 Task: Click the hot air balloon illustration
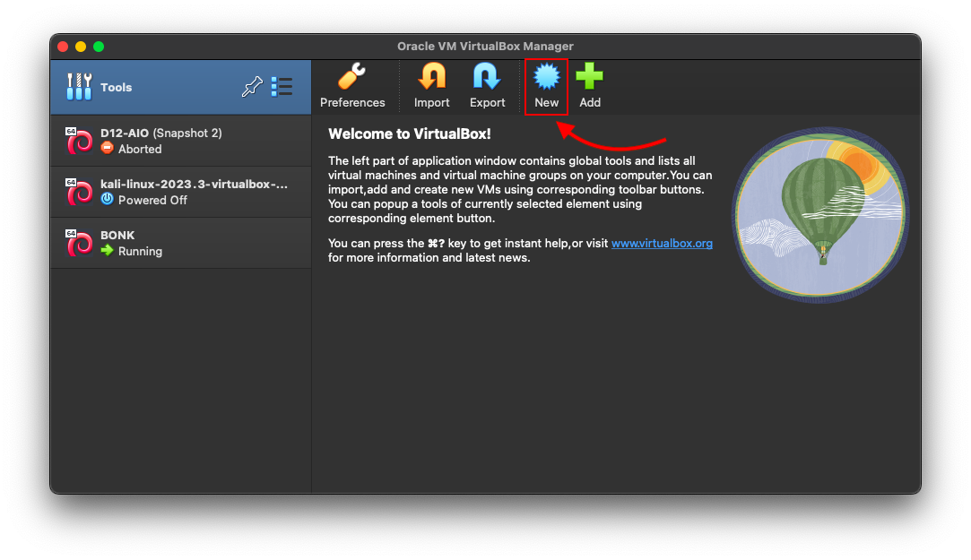[x=819, y=215]
